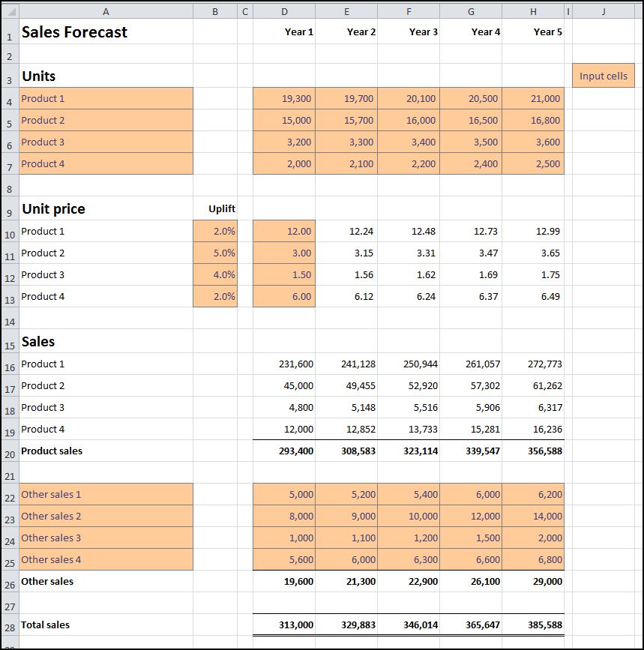Click sales value 12,852
The image size is (644, 650).
tap(346, 429)
